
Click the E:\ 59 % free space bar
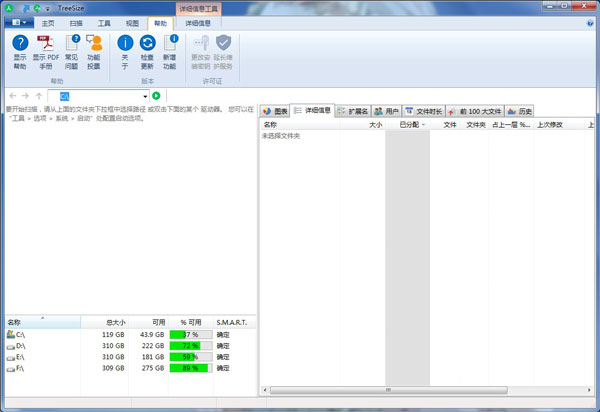[x=191, y=357]
